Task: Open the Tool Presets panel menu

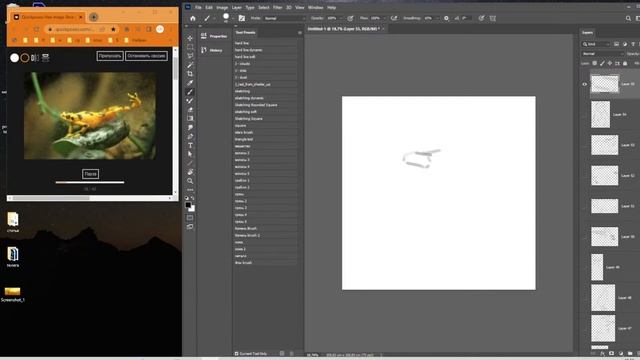Action: pyautogui.click(x=300, y=33)
